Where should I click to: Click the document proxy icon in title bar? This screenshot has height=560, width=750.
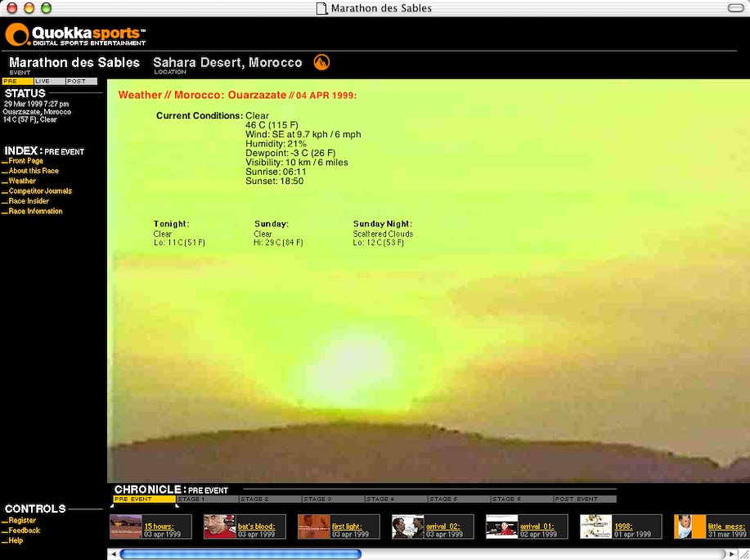point(322,8)
